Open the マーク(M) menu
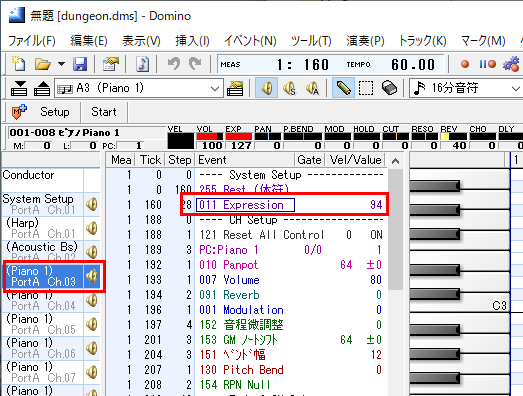The height and width of the screenshot is (396, 523). pyautogui.click(x=483, y=41)
